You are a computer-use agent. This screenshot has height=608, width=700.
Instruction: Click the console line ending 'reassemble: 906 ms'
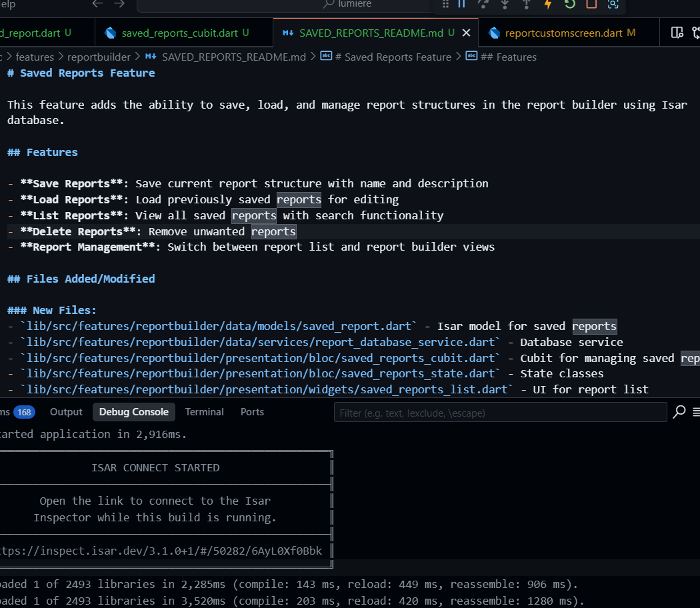pyautogui.click(x=289, y=585)
